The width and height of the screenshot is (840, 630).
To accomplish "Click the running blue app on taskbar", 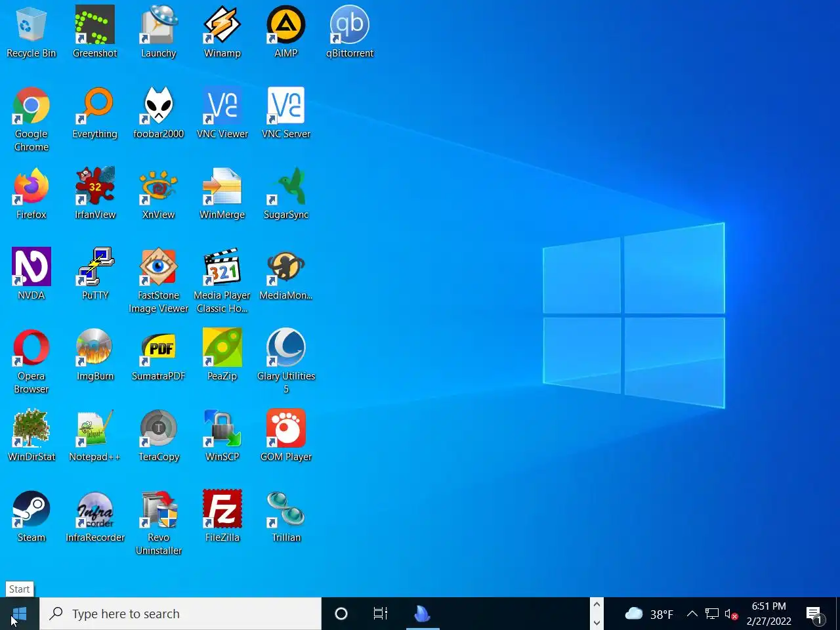I will point(423,614).
